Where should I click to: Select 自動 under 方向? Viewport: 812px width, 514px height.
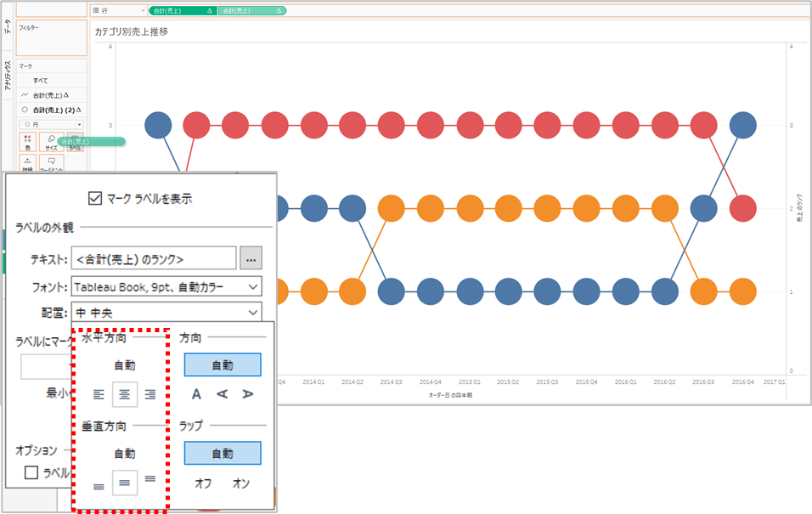(x=223, y=365)
